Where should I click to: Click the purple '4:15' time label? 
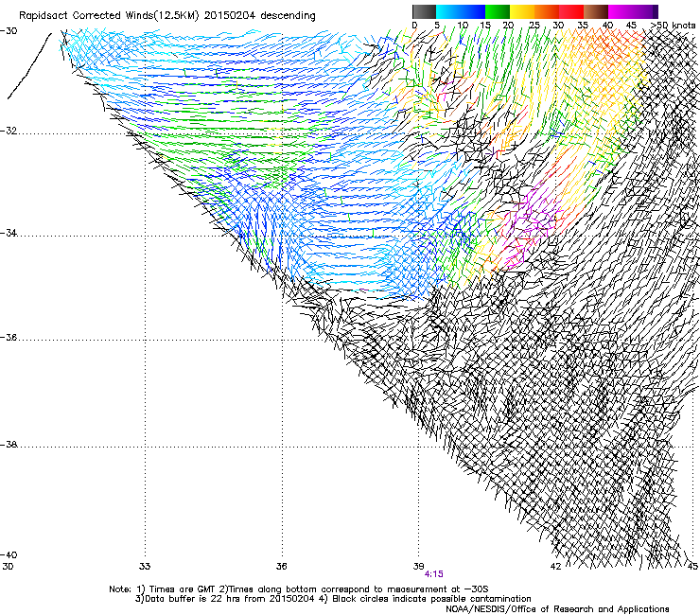coord(433,574)
